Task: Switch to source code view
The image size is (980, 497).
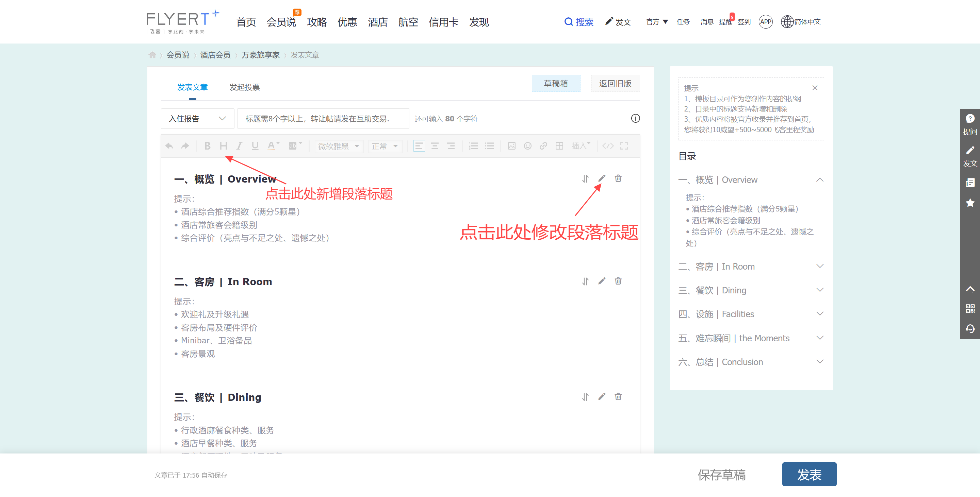Action: 608,146
